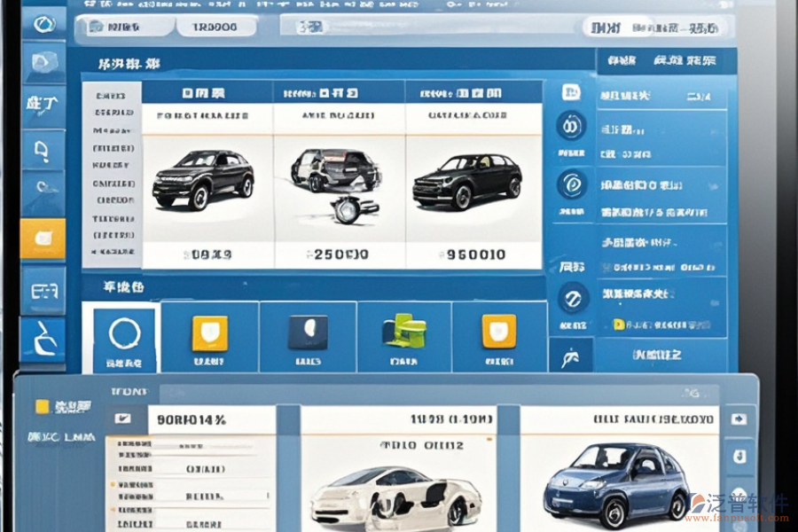Select the blue compact car thumbnail
This screenshot has height=532, width=798.
tap(616, 483)
